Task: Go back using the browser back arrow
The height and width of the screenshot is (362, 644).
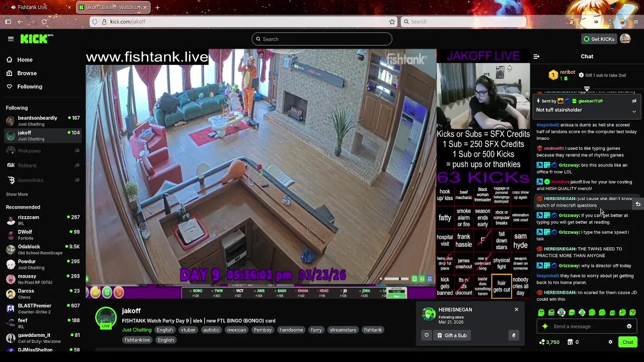Action: coord(20,22)
